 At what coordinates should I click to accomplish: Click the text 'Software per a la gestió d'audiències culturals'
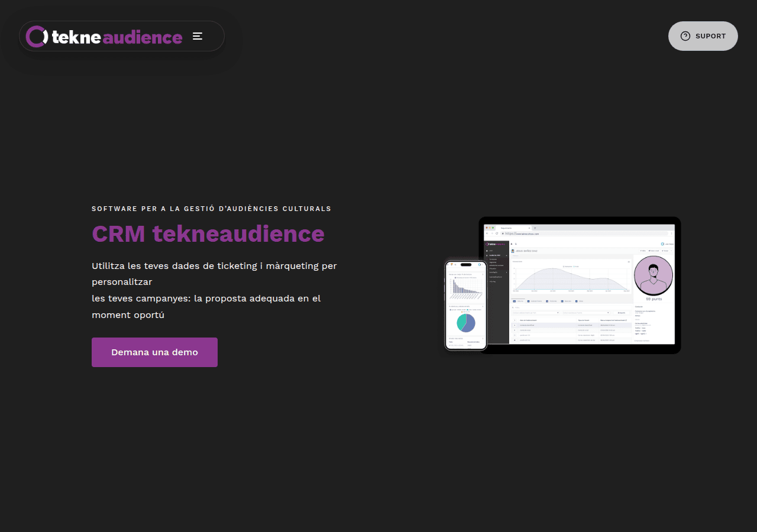212,209
